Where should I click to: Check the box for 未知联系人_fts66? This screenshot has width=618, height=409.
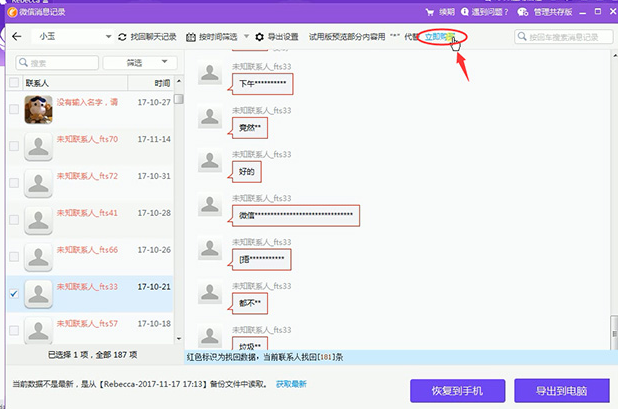pyautogui.click(x=14, y=257)
